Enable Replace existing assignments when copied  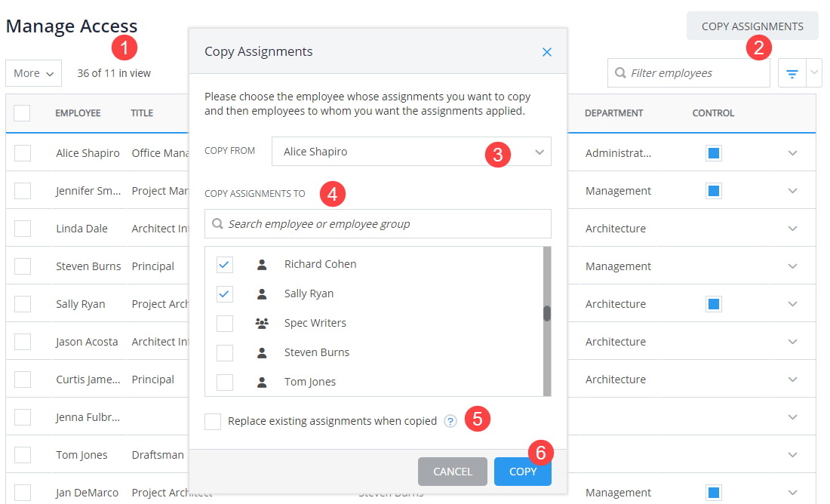point(212,421)
